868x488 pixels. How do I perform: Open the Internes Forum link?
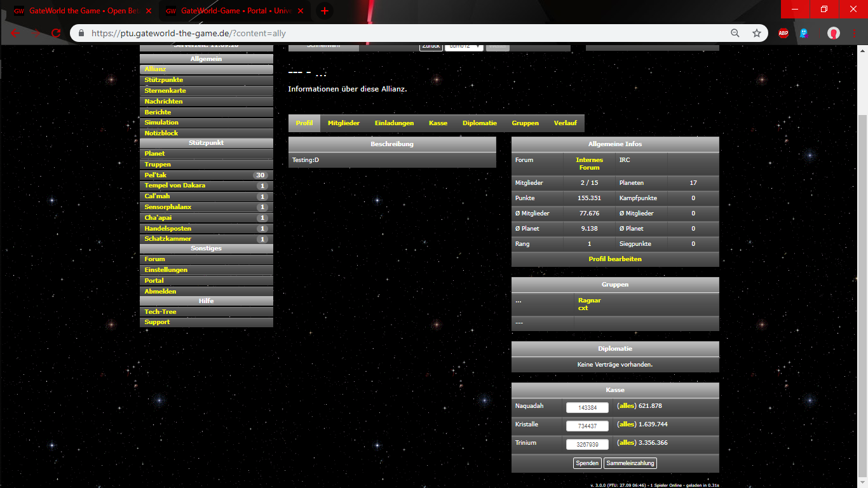point(589,164)
